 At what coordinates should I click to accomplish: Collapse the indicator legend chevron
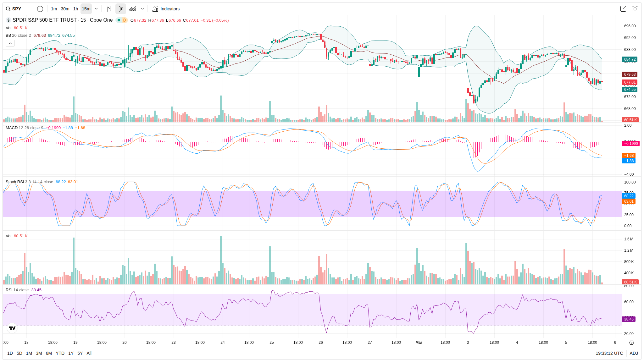[x=10, y=43]
